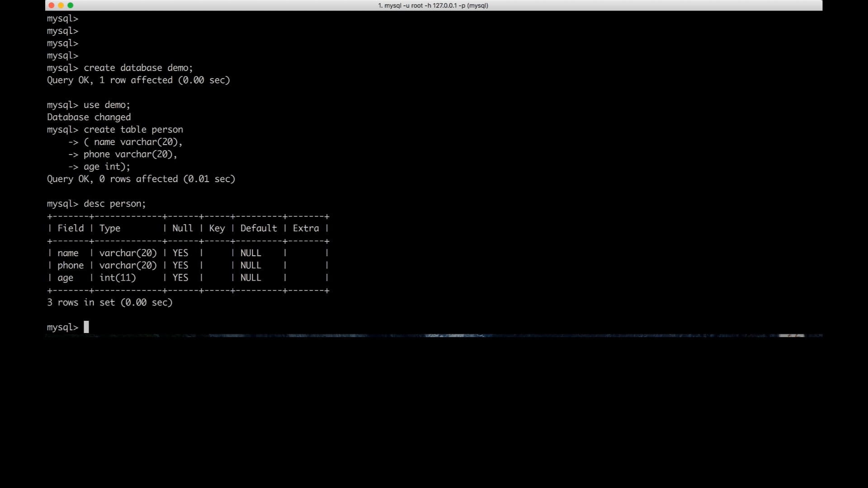Image resolution: width=868 pixels, height=488 pixels.
Task: Click the Null column header
Action: coord(182,228)
